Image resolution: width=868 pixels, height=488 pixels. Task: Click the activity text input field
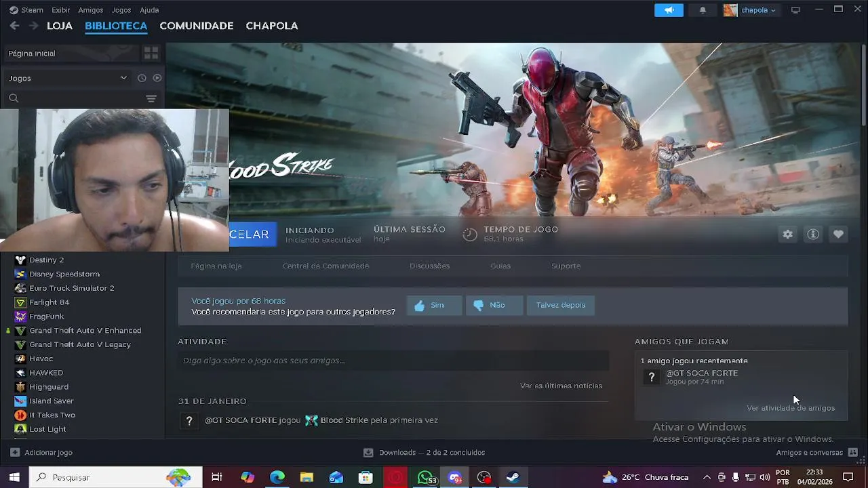[x=393, y=361]
